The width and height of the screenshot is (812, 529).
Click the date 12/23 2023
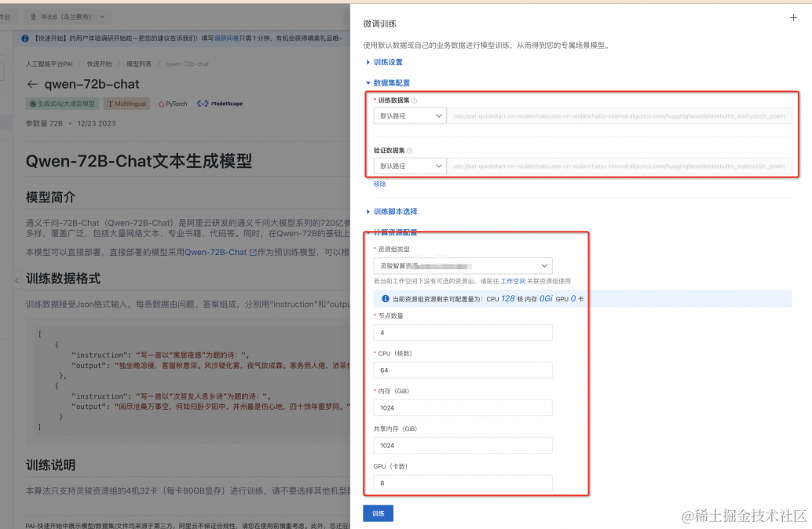pyautogui.click(x=97, y=124)
